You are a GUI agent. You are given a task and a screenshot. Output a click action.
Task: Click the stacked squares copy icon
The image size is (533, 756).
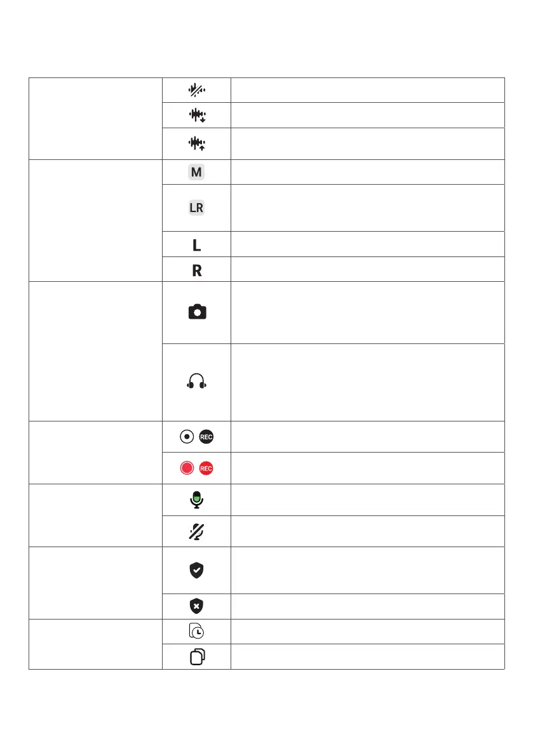pyautogui.click(x=196, y=657)
